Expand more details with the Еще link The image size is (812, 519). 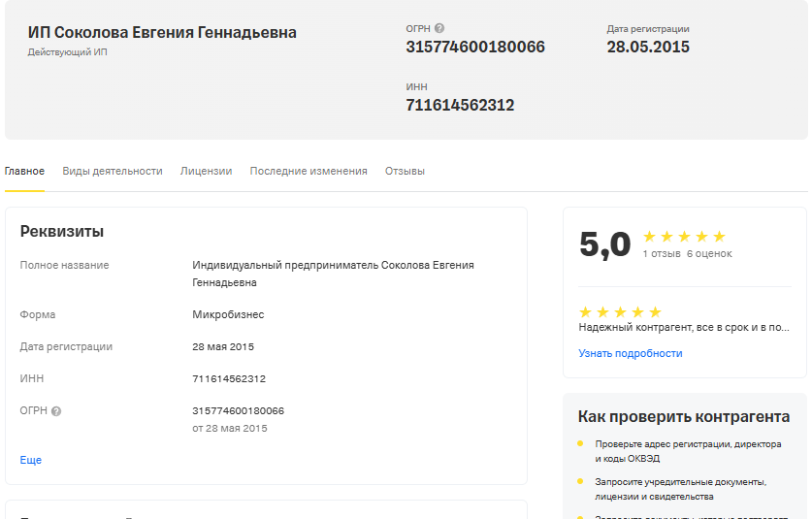(x=31, y=460)
